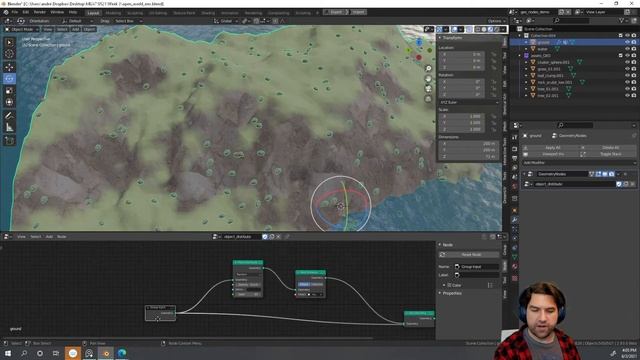Click the node Name field Group Input
Viewport: 640px width, 360px height.
tap(476, 267)
